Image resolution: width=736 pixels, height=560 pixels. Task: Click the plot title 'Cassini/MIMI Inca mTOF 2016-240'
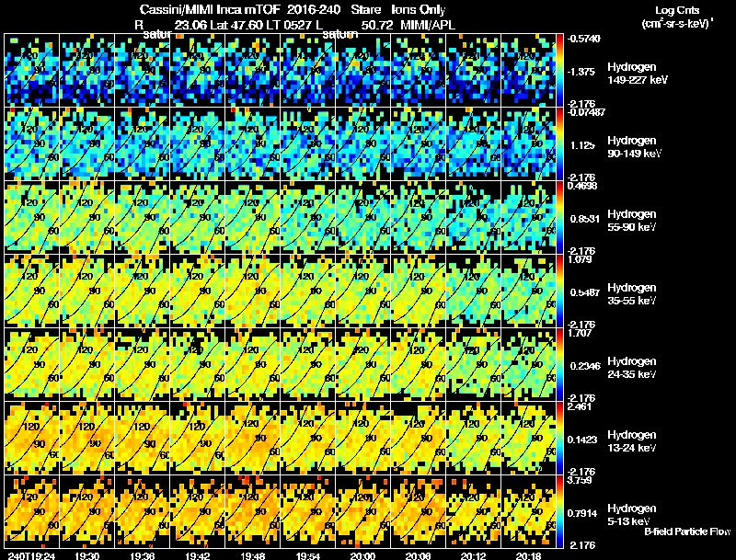tap(240, 10)
